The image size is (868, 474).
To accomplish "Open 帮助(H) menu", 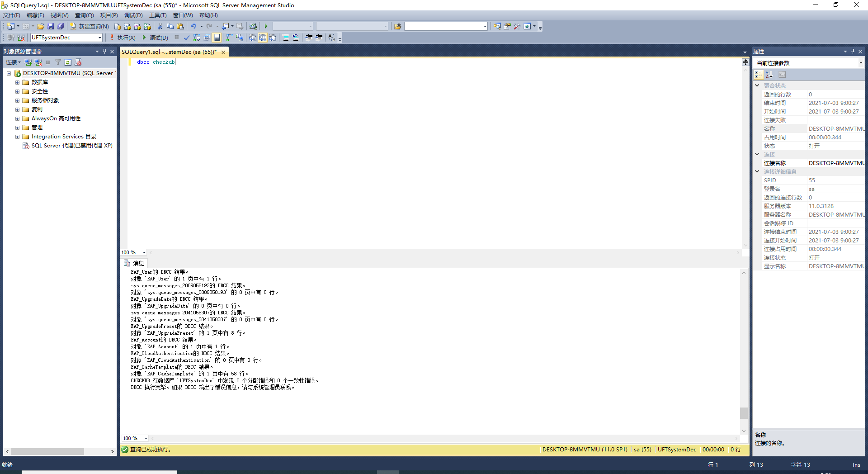I will pos(208,15).
